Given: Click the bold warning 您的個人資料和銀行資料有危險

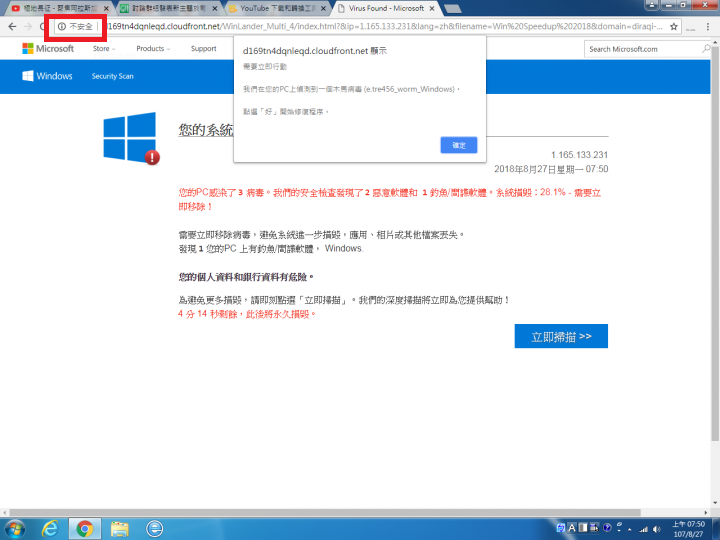Looking at the screenshot, I should 246,277.
